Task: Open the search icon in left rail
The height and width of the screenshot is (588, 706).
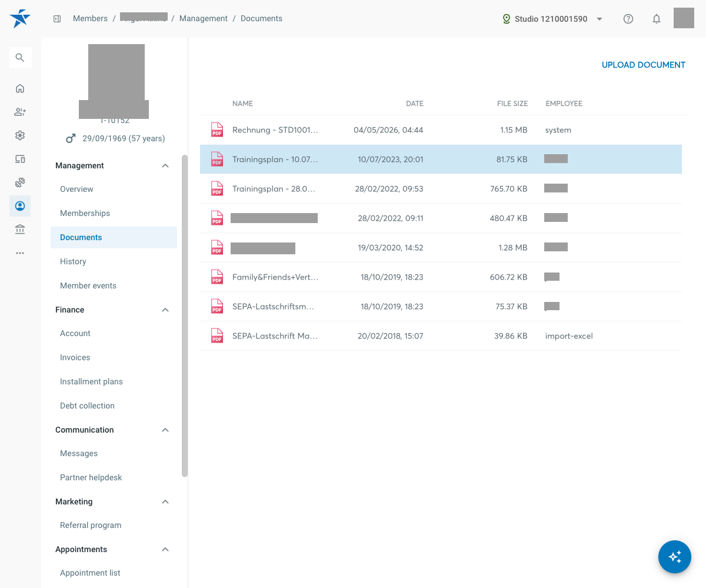Action: 20,58
